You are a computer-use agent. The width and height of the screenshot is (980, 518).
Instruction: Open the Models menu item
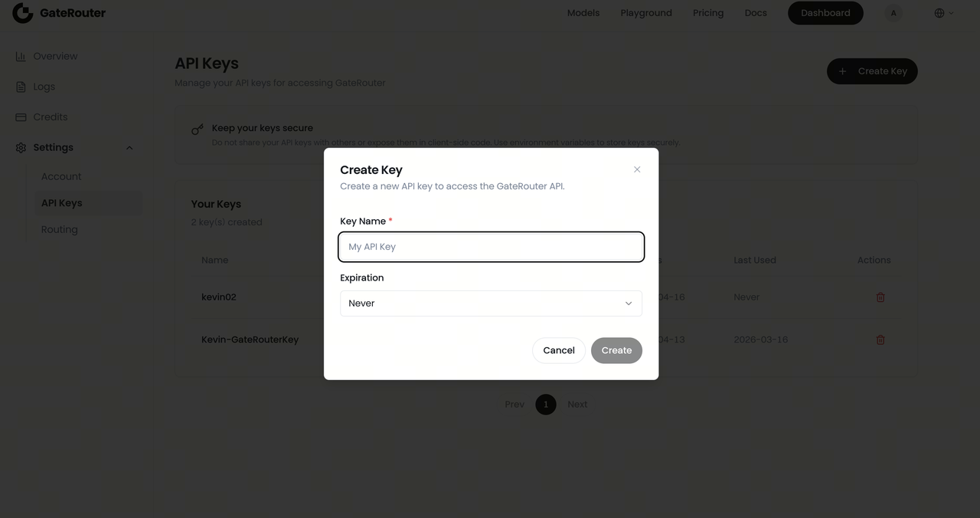(x=583, y=13)
